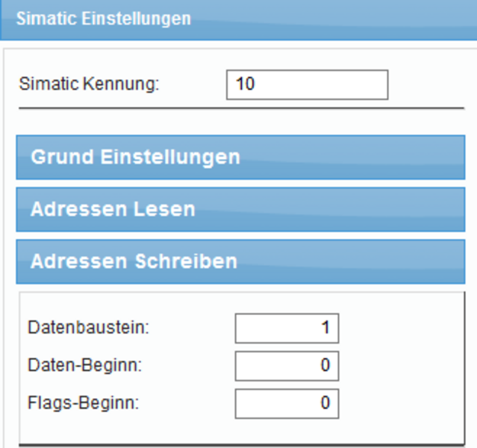Click the Simatic Kennung label

89,84
